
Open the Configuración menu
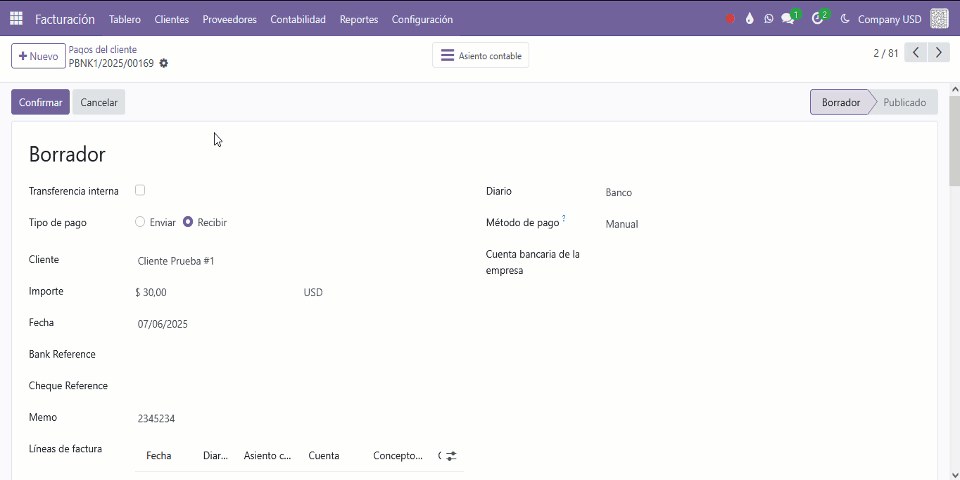click(x=422, y=19)
